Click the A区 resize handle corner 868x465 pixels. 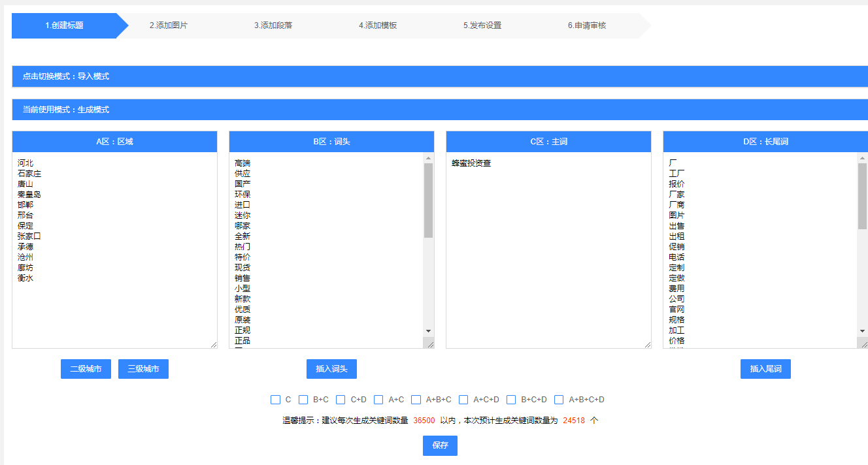(x=213, y=344)
